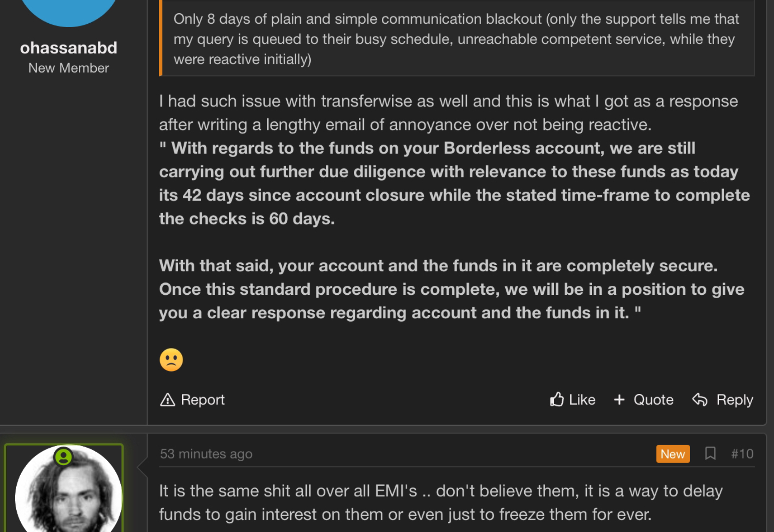The width and height of the screenshot is (774, 532).
Task: Open the black-and-white profile photo of poster #10
Action: coord(69,489)
